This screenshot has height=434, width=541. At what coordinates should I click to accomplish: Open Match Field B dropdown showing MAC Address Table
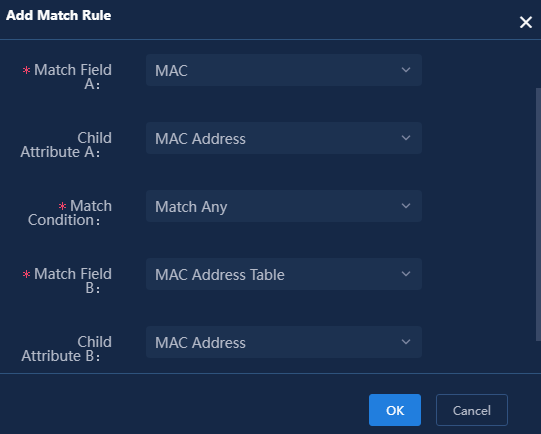click(284, 274)
